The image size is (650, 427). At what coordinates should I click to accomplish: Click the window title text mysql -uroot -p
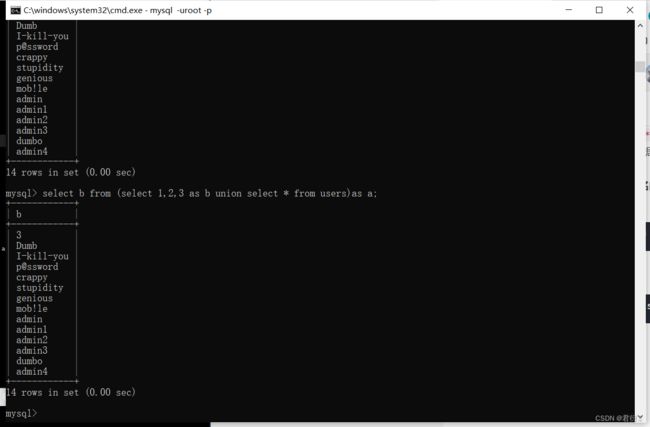tap(181, 10)
